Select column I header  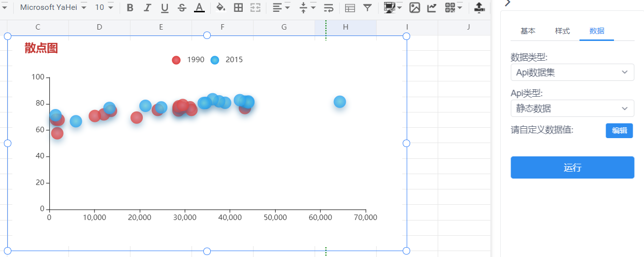[407, 27]
